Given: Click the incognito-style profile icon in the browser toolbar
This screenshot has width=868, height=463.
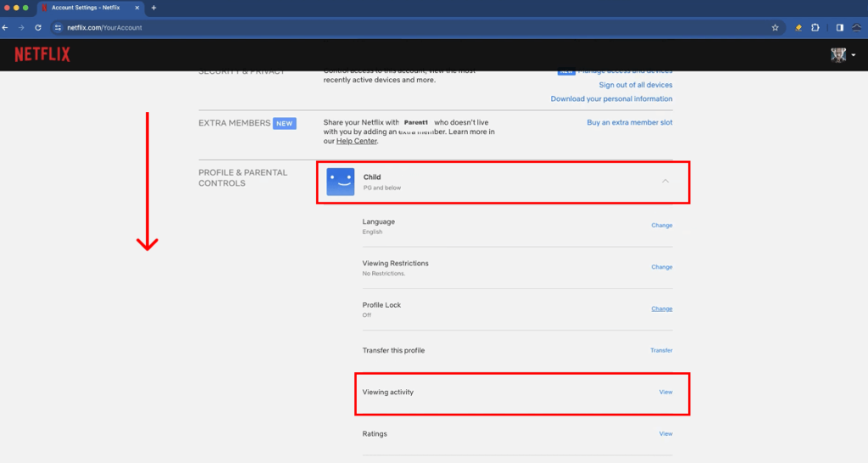Looking at the screenshot, I should tap(857, 28).
